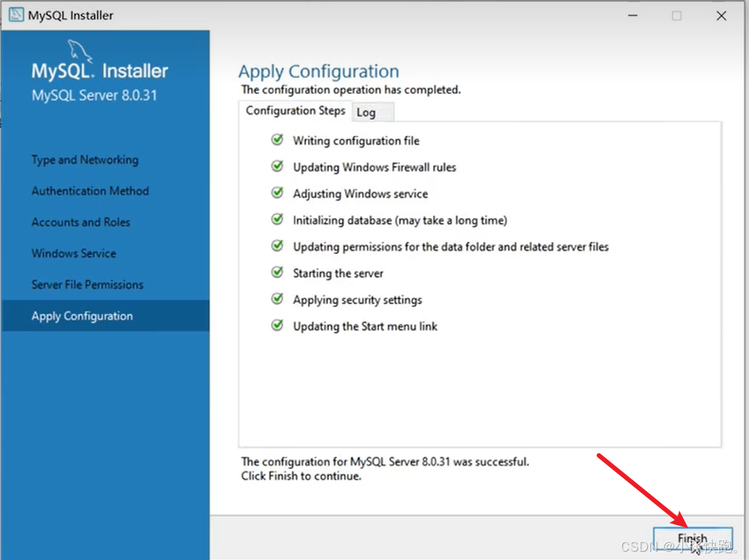This screenshot has height=560, width=749.
Task: Select Apply Configuration step in sidebar
Action: (x=105, y=315)
